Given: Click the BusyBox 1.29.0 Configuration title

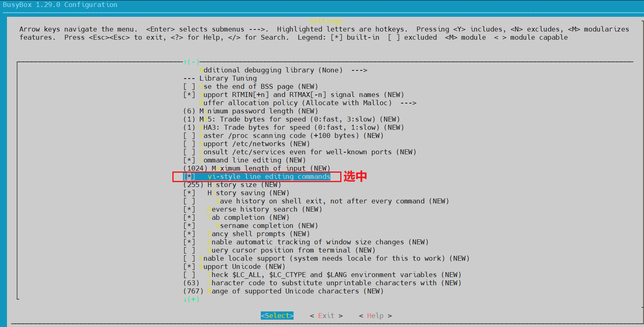Looking at the screenshot, I should click(60, 5).
